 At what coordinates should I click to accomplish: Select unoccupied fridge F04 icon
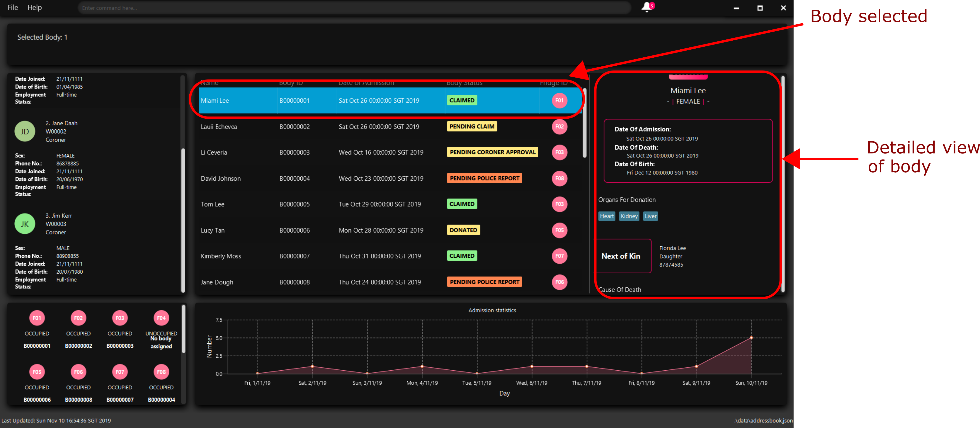click(161, 318)
